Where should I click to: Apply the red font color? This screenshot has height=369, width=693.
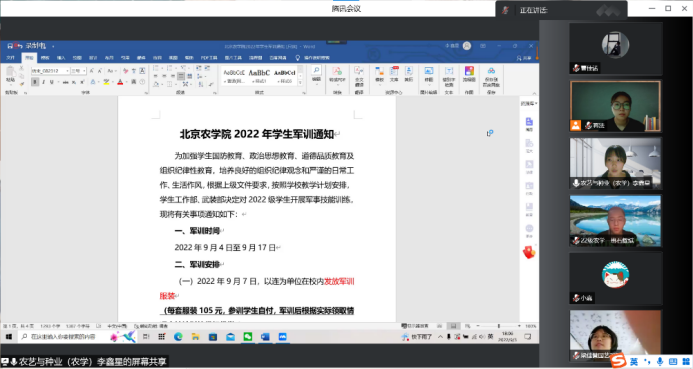click(x=120, y=82)
